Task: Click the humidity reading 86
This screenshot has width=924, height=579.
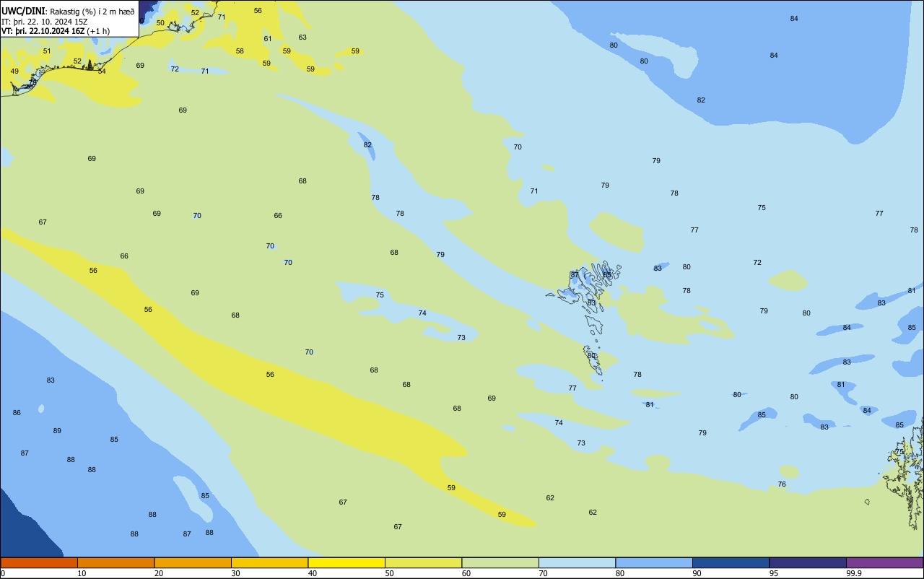Action: pyautogui.click(x=17, y=413)
